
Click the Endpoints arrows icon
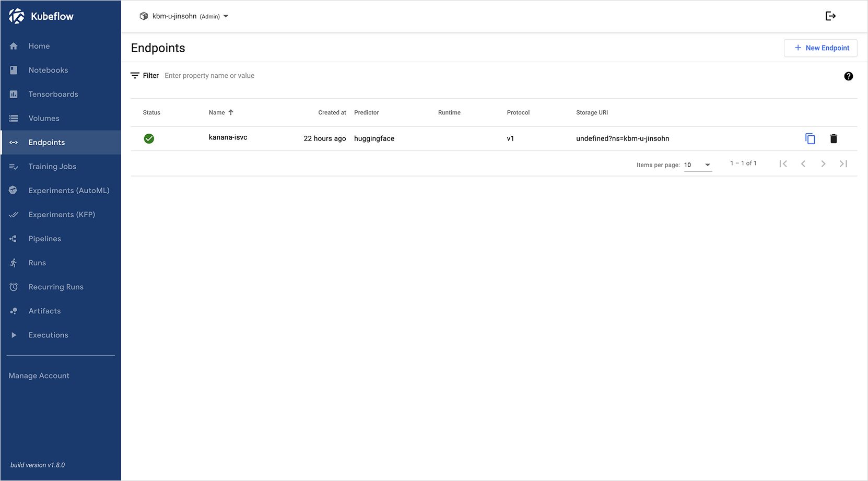14,142
